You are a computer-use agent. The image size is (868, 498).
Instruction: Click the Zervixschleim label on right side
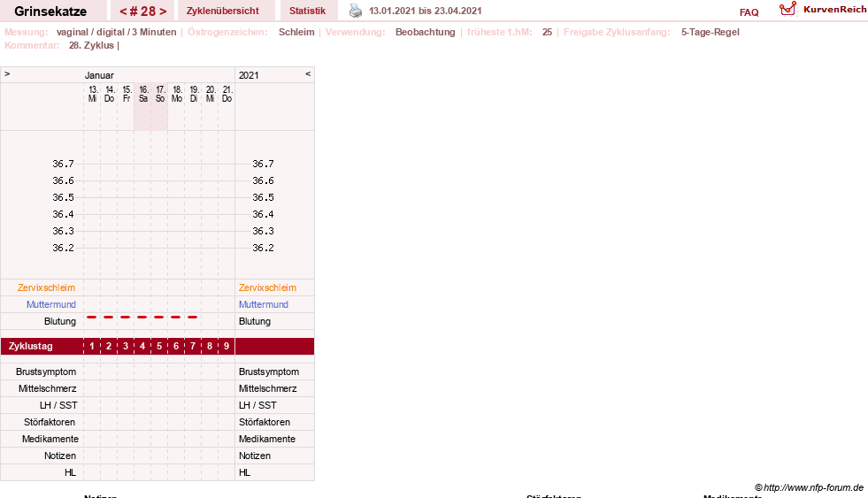tap(267, 287)
